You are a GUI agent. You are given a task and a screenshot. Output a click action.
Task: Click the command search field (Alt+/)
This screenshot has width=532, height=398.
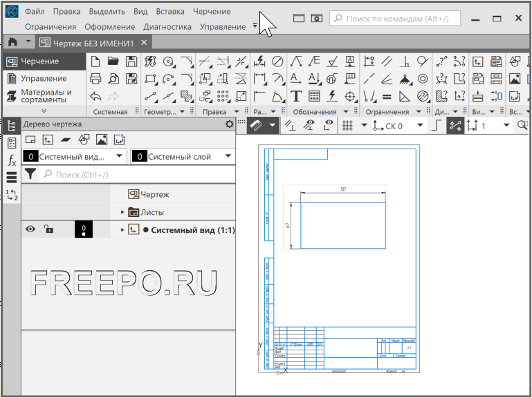point(395,18)
